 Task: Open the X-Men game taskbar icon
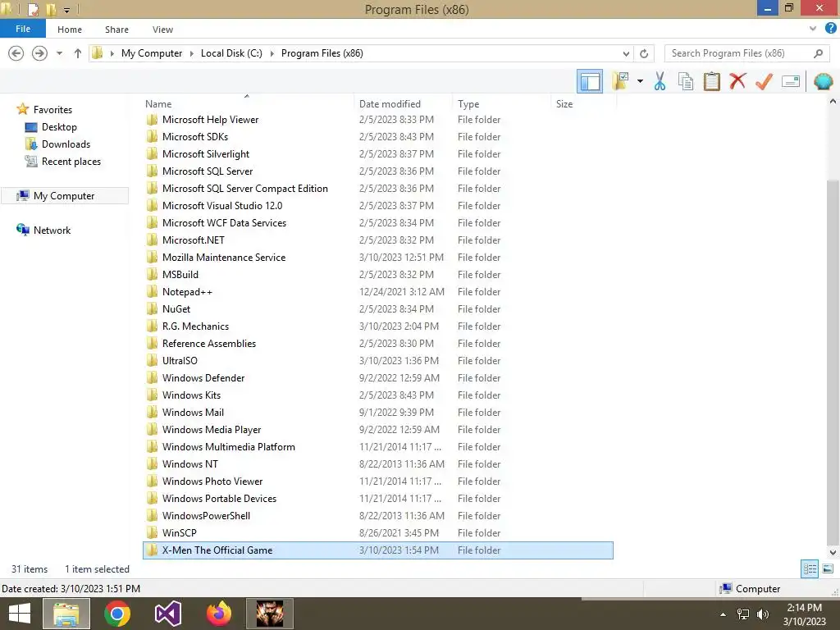[269, 614]
